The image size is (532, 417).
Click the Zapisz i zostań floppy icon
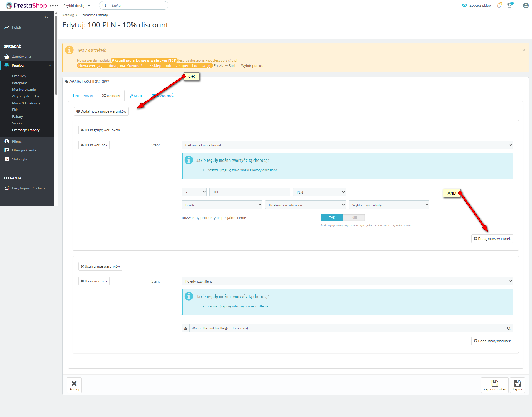(495, 383)
